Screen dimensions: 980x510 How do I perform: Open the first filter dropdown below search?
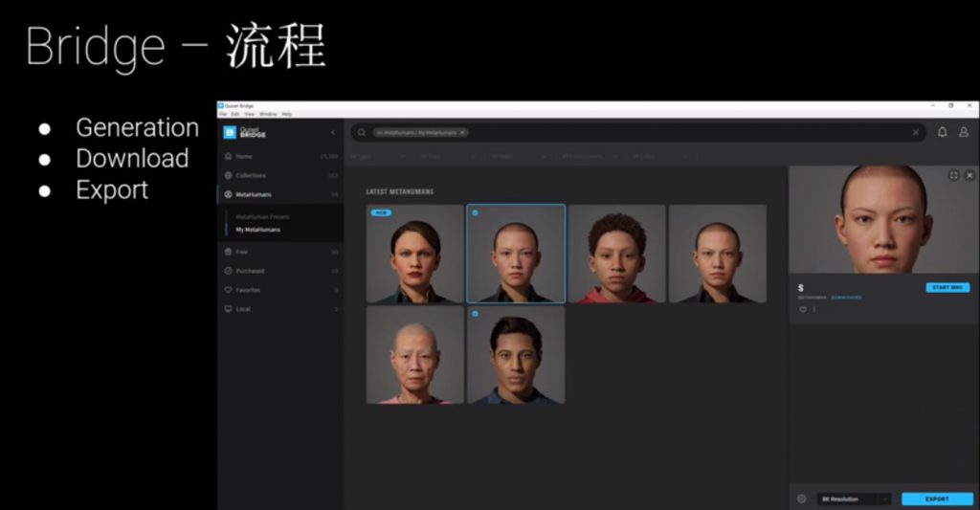click(x=379, y=156)
